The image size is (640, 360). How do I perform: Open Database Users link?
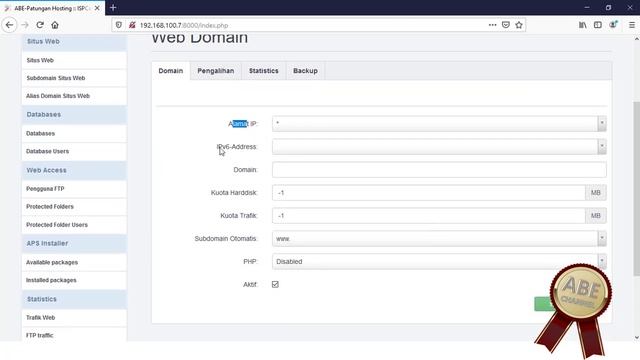74,151
